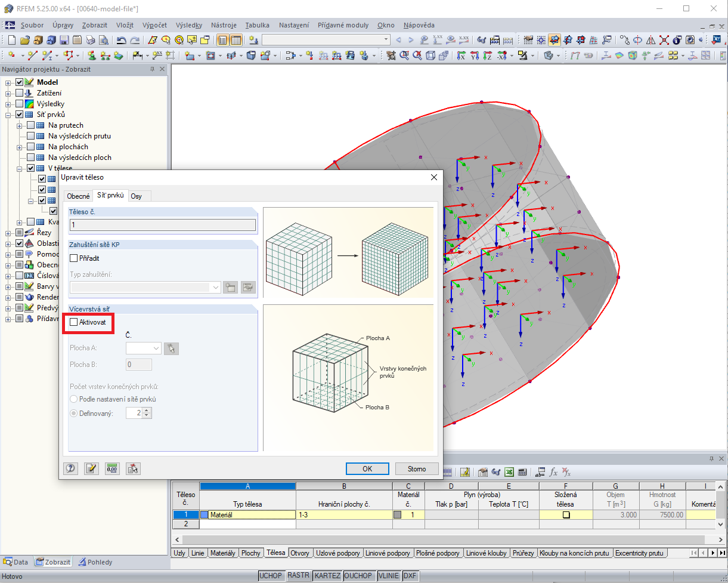Toggle the Model checkbox in navigator
728x583 pixels.
pyautogui.click(x=20, y=82)
